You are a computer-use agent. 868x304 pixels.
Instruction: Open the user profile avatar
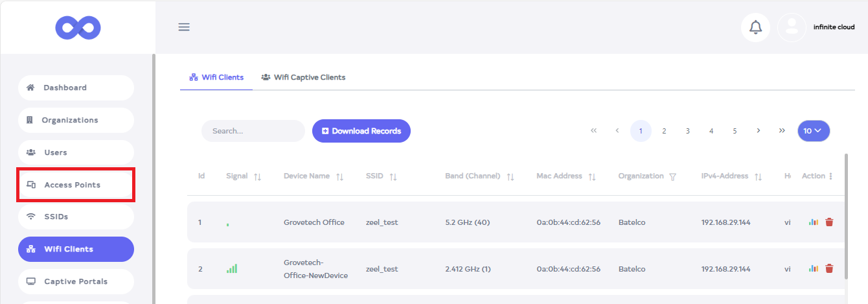(792, 27)
